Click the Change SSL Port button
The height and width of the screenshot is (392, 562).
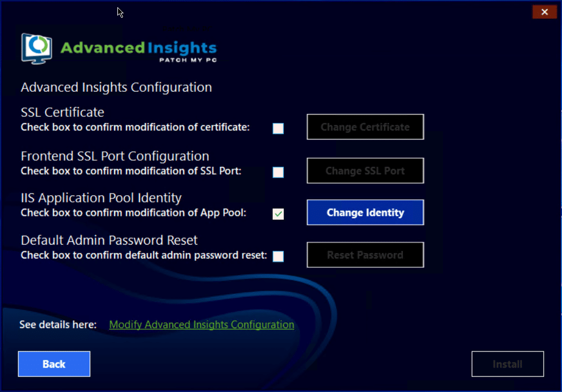pos(365,171)
